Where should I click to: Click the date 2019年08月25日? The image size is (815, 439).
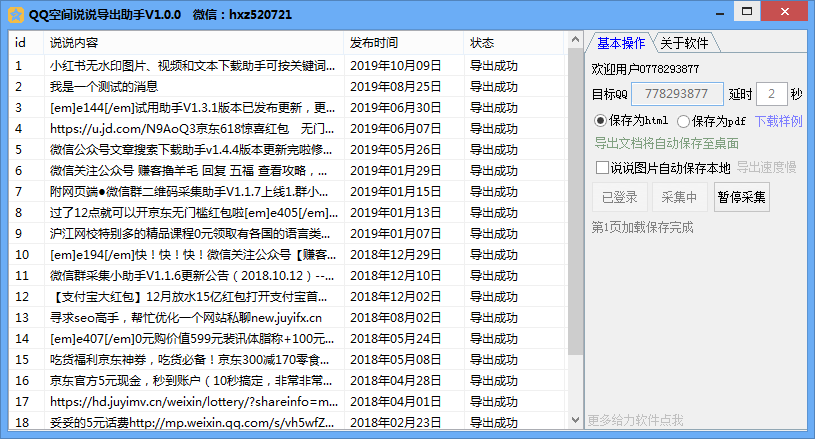396,87
